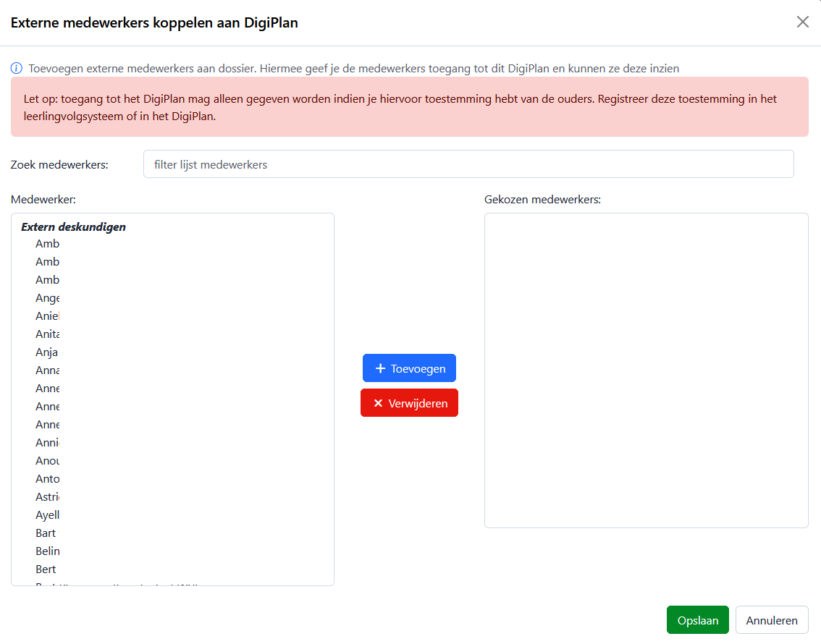Focus the 'filter lijst medewerkers' search field
Image resolution: width=821 pixels, height=644 pixels.
coord(468,164)
